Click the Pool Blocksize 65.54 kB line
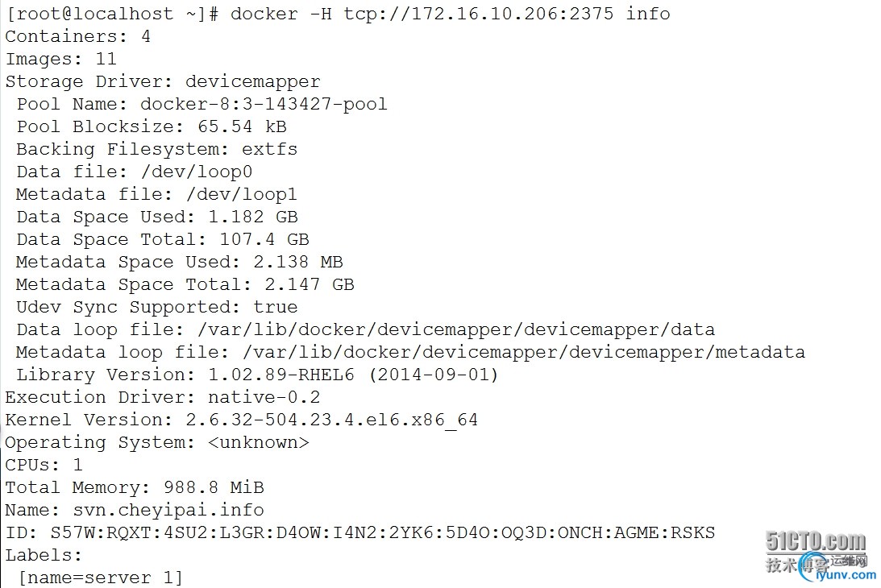Screen dimensions: 881x588 pos(152,127)
